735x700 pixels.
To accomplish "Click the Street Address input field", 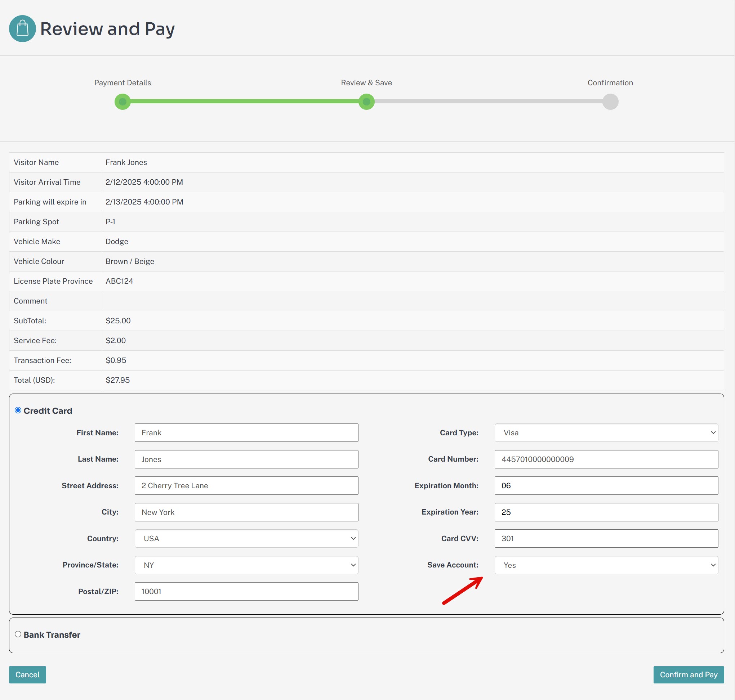I will click(x=246, y=485).
